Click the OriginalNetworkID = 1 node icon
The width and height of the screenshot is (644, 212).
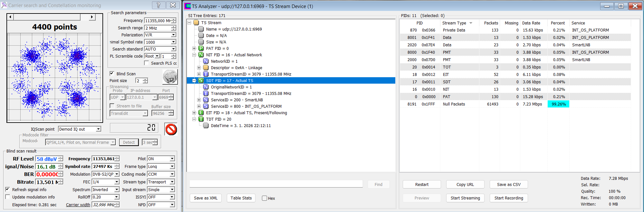coord(206,87)
